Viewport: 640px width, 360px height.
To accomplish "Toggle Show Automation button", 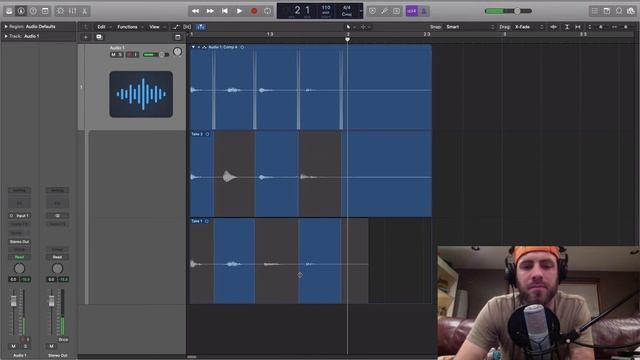I will click(x=175, y=27).
